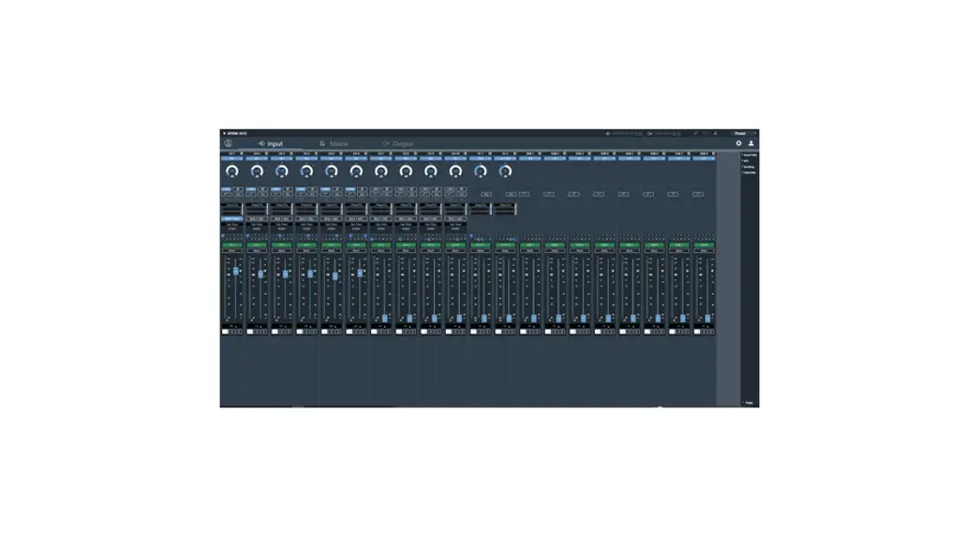Click the fader handle of first channel
Viewport: 980px width, 533px height.
pyautogui.click(x=236, y=272)
